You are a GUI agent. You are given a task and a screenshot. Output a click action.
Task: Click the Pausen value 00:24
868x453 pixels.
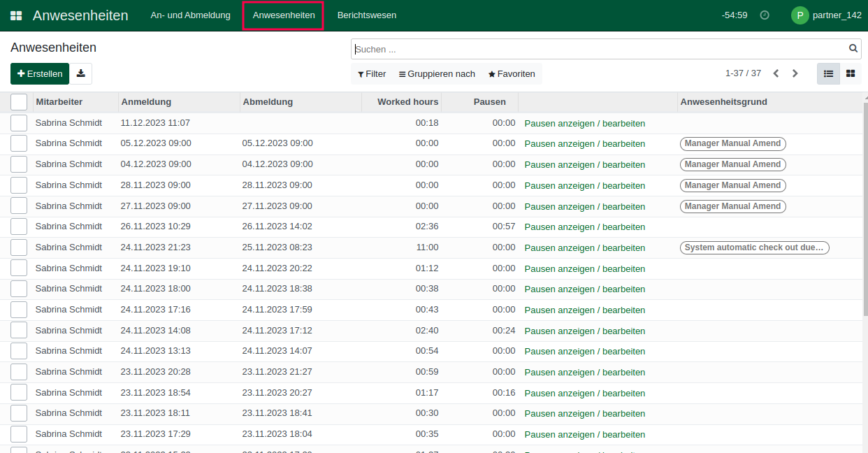pyautogui.click(x=504, y=331)
